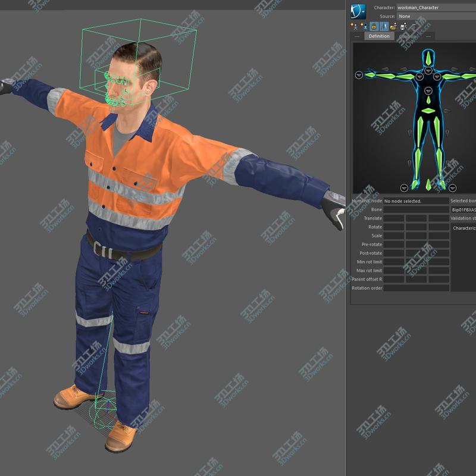Screen dimensions: 476x476
Task: Toggle the Lock Definition padlock icon
Action: (374, 26)
